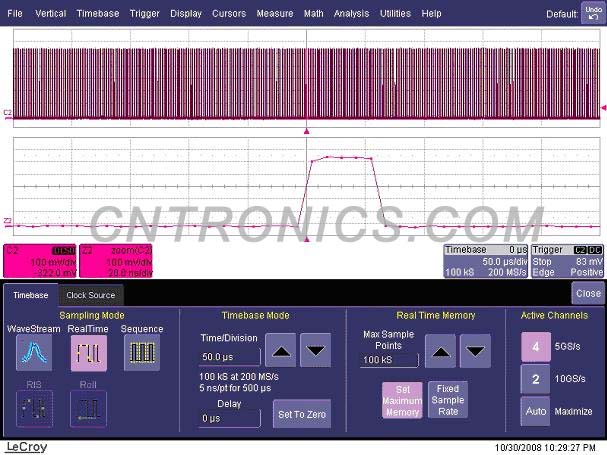This screenshot has height=455, width=607.
Task: Switch to the Clock Source tab
Action: tap(90, 295)
